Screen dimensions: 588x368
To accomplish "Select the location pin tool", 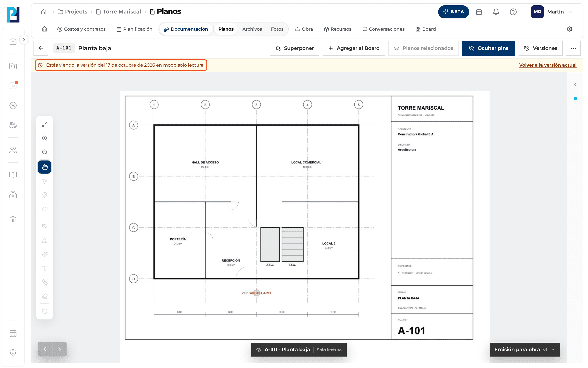I will (45, 195).
